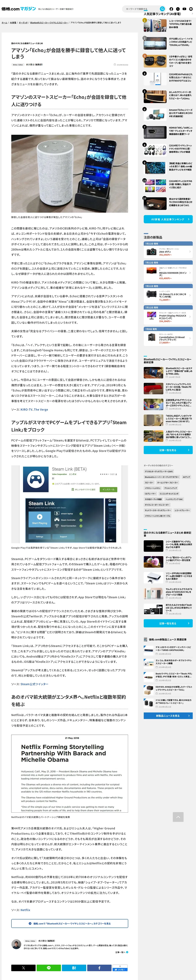
Task: Select Bluetoothレシーバー・オーディオアダプター category tag
Action: pyautogui.click(x=162, y=477)
